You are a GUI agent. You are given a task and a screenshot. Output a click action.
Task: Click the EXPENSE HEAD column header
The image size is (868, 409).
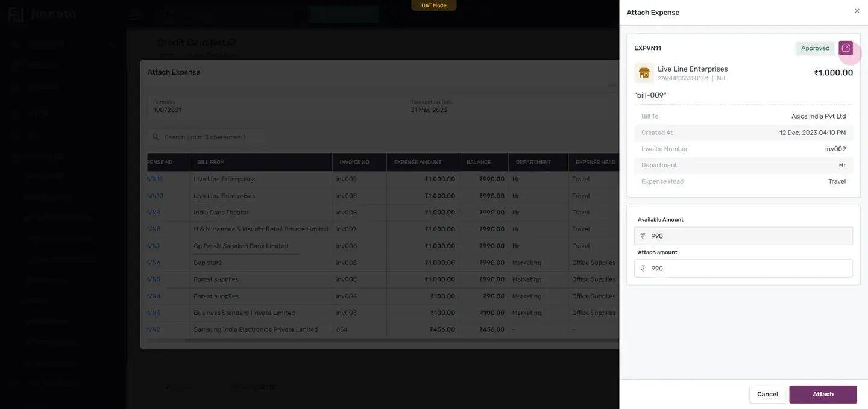pos(594,162)
